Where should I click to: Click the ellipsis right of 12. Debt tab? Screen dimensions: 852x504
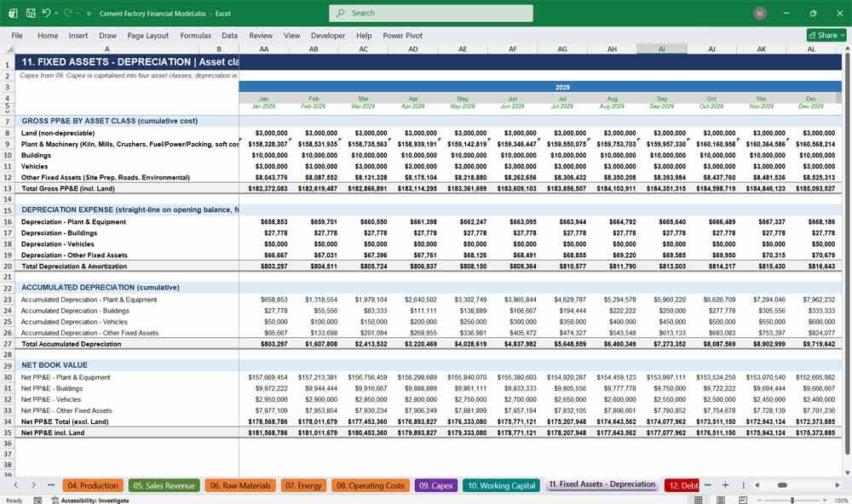(707, 485)
